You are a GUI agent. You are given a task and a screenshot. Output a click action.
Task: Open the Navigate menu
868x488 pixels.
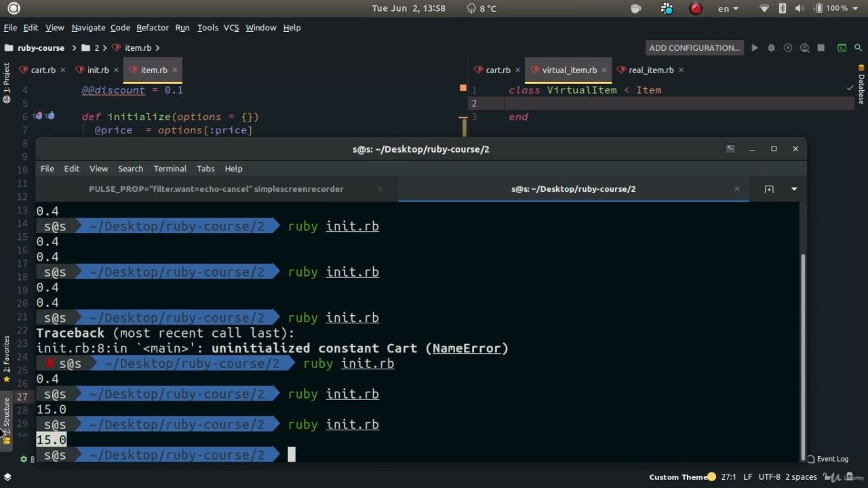coord(88,28)
